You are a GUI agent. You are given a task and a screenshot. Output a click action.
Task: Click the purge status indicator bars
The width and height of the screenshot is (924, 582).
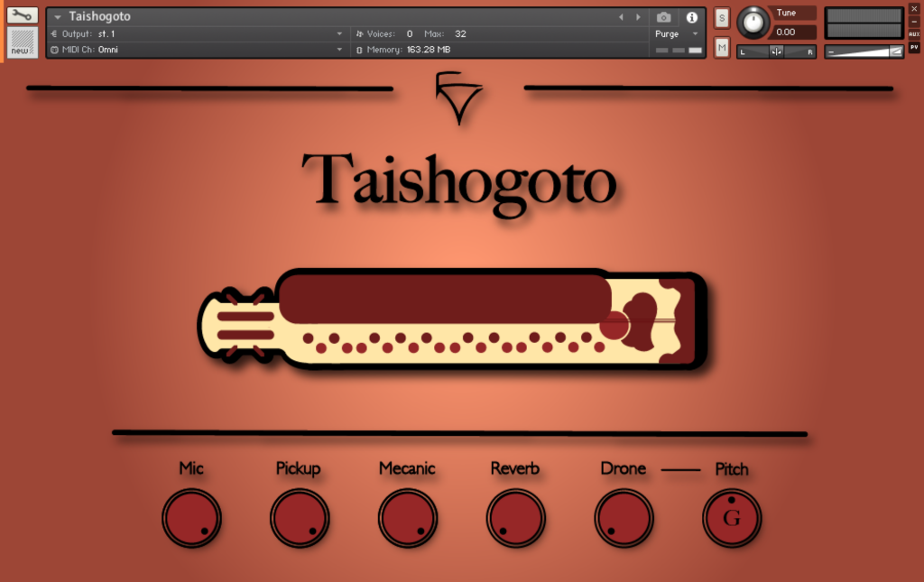[x=679, y=50]
